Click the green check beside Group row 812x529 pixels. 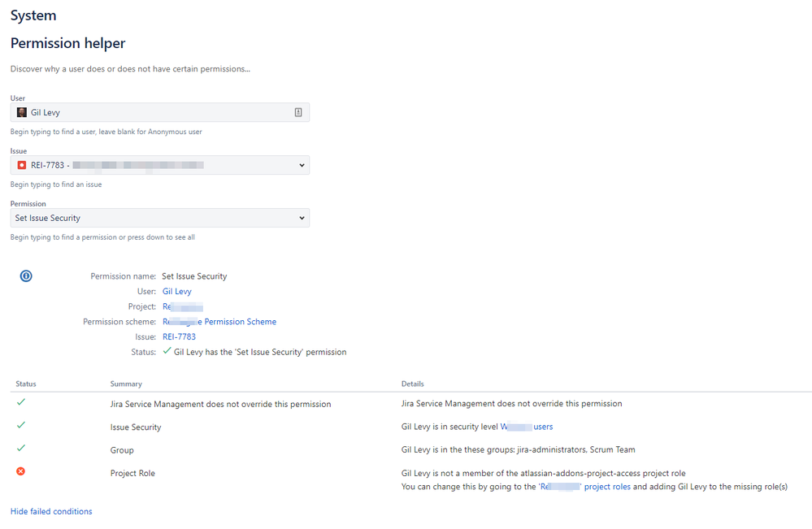click(21, 448)
